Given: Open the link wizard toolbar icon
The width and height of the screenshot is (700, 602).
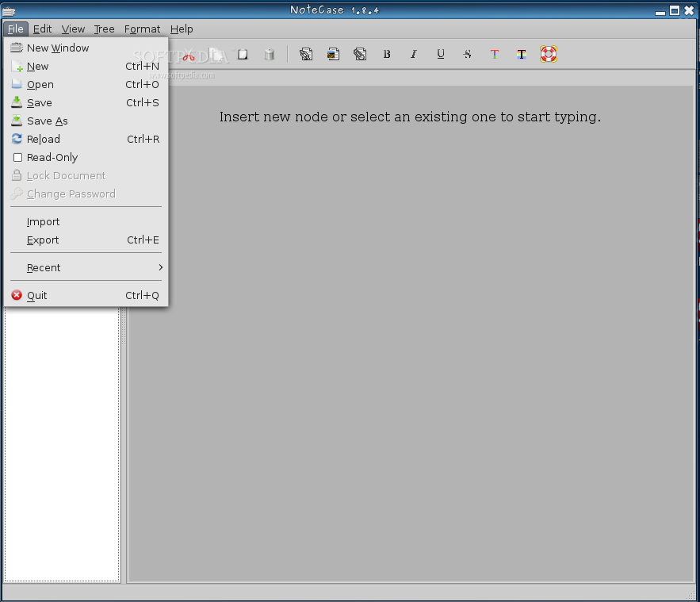Looking at the screenshot, I should (306, 55).
